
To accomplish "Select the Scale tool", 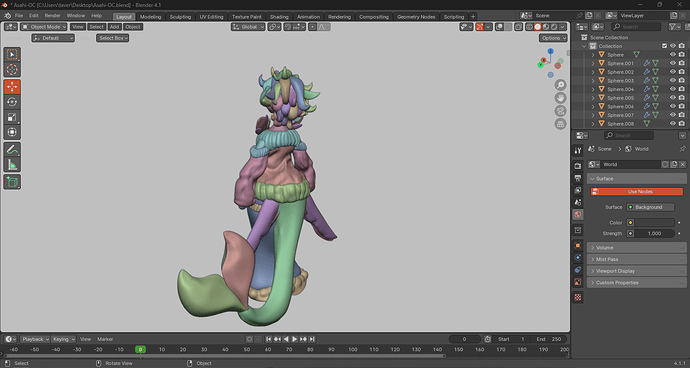I will [12, 117].
